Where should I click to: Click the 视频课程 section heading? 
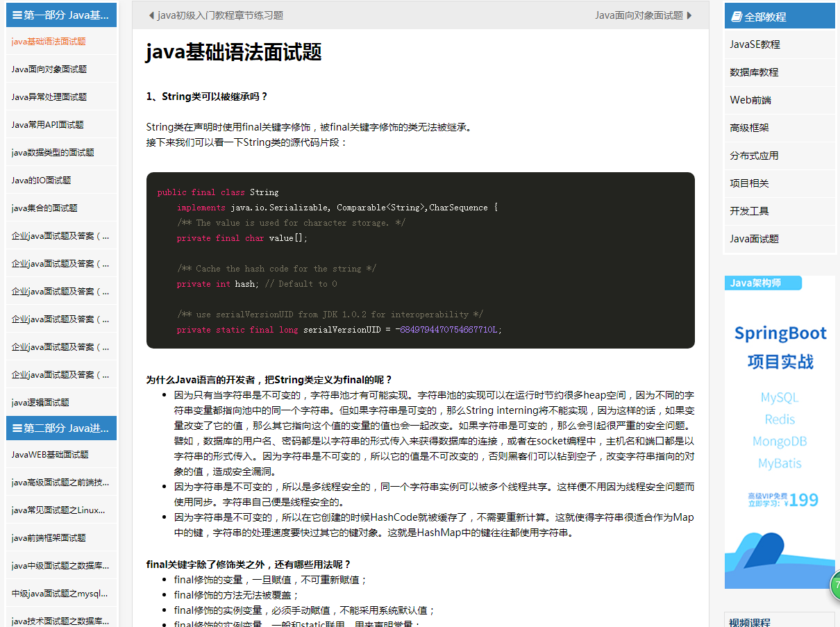tap(750, 622)
